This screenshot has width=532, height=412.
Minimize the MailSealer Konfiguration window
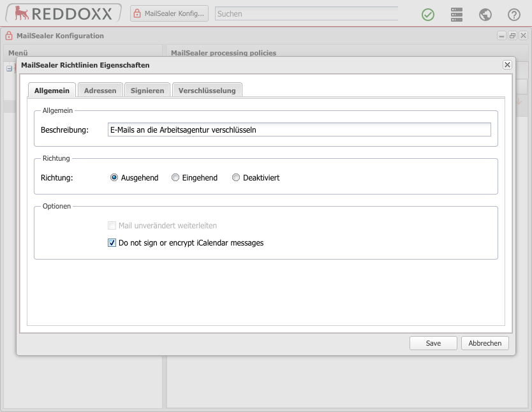501,36
